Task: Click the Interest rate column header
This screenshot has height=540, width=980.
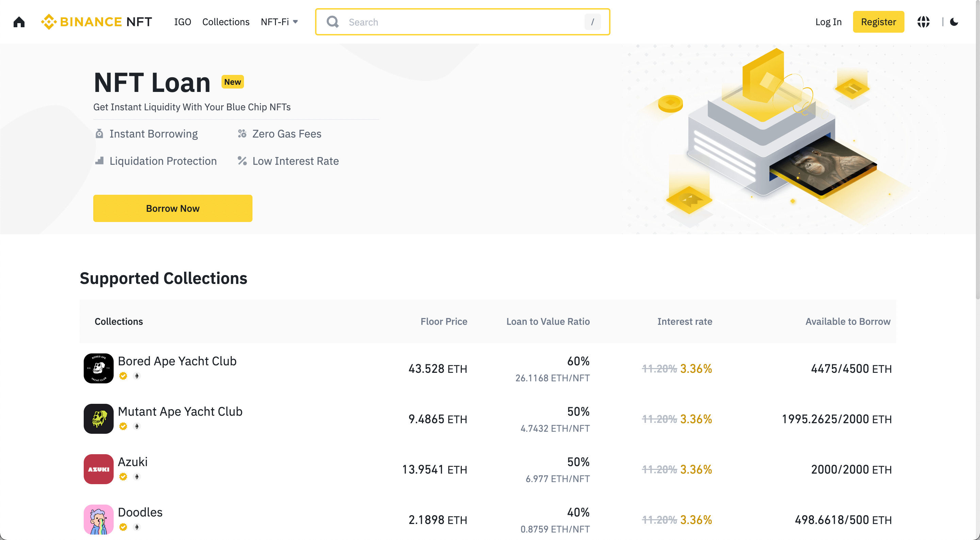Action: (684, 321)
